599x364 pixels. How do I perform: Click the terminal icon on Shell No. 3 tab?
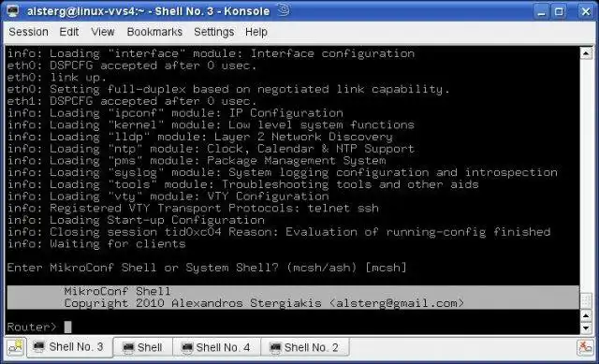38,347
